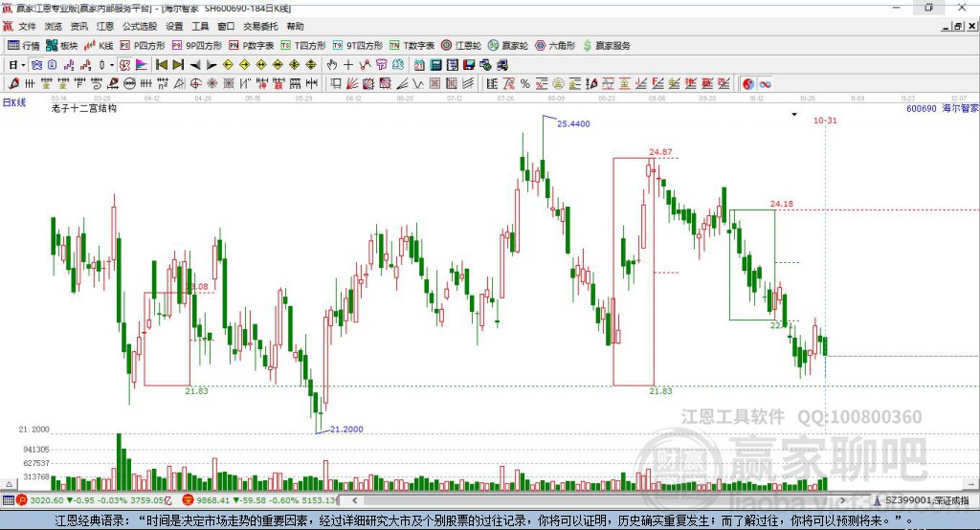Click the 21.2000 low price label
This screenshot has width=980, height=530.
click(346, 430)
